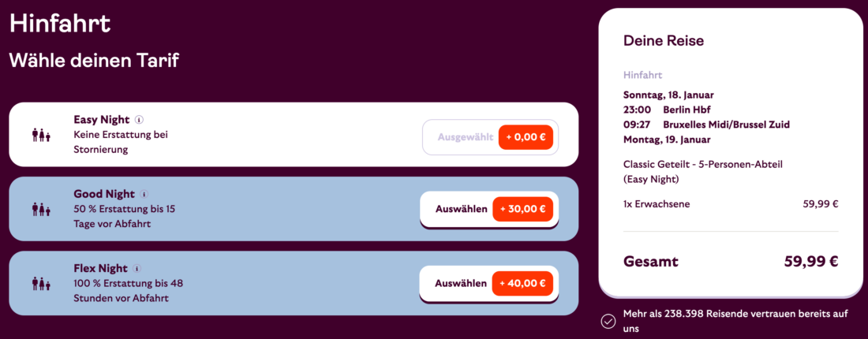The image size is (868, 339).
Task: Click the travelers icon in Good Night row
Action: pos(41,209)
